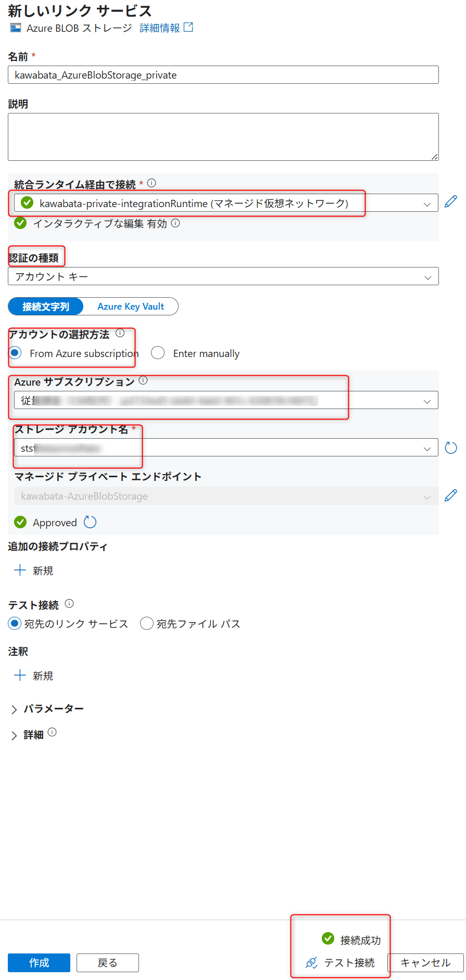
Task: Click the テスト接続 button
Action: click(341, 963)
